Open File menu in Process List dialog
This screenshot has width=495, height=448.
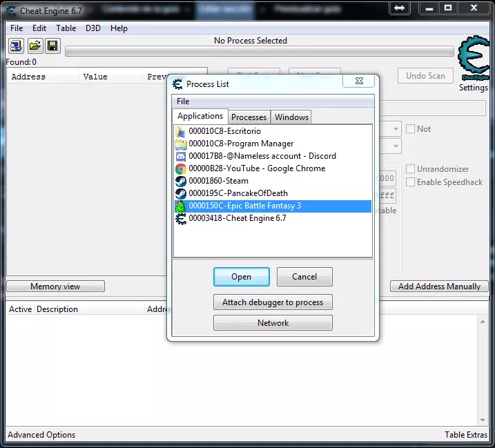pos(183,101)
